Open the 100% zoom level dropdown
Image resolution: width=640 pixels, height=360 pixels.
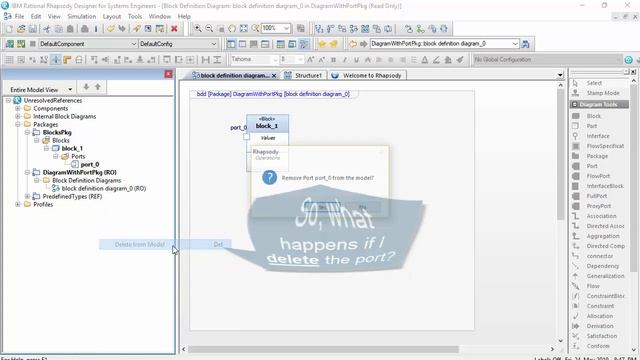coord(287,28)
